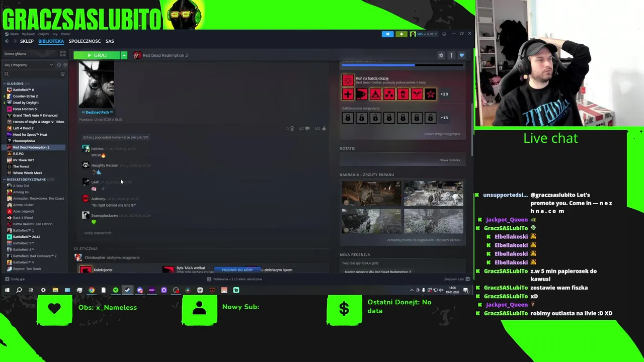Click Christopher's profile name in the activity feed

[x=95, y=257]
